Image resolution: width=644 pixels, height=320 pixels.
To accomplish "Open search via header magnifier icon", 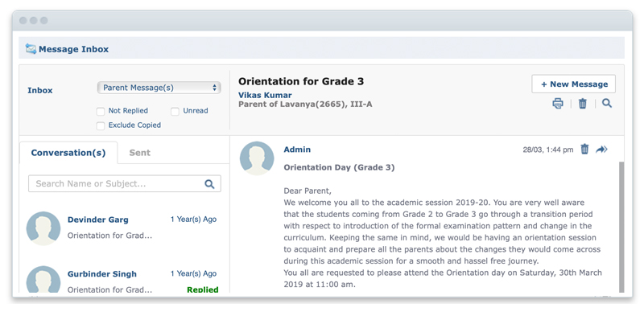I will (607, 104).
